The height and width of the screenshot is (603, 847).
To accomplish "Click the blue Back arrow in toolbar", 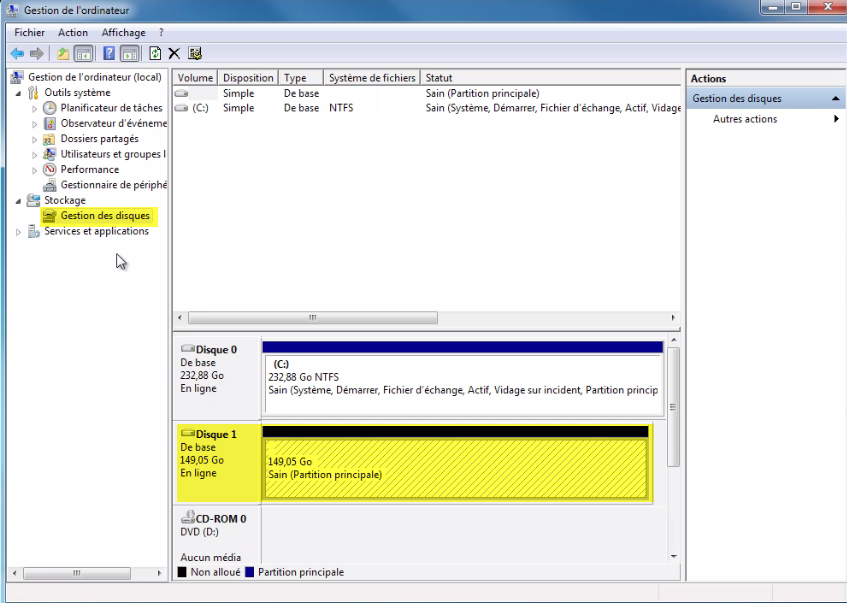I will (17, 53).
